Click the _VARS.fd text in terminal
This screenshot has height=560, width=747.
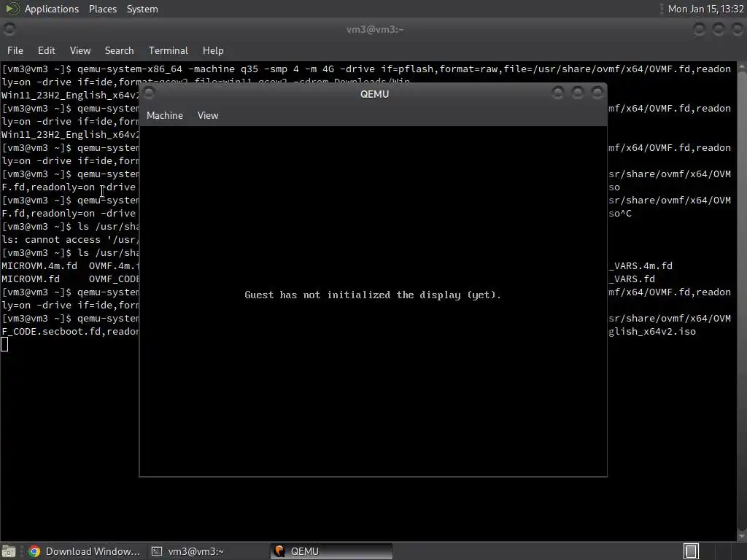click(632, 279)
